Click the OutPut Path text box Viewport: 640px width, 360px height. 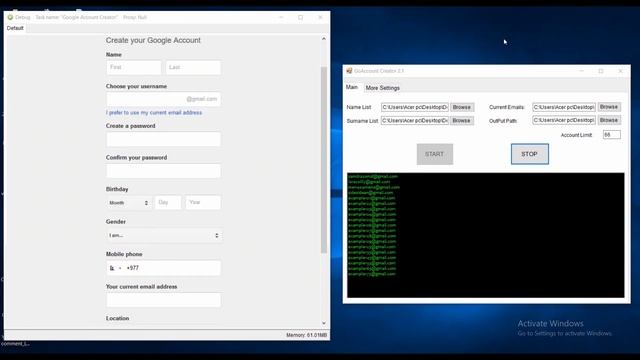[564, 120]
